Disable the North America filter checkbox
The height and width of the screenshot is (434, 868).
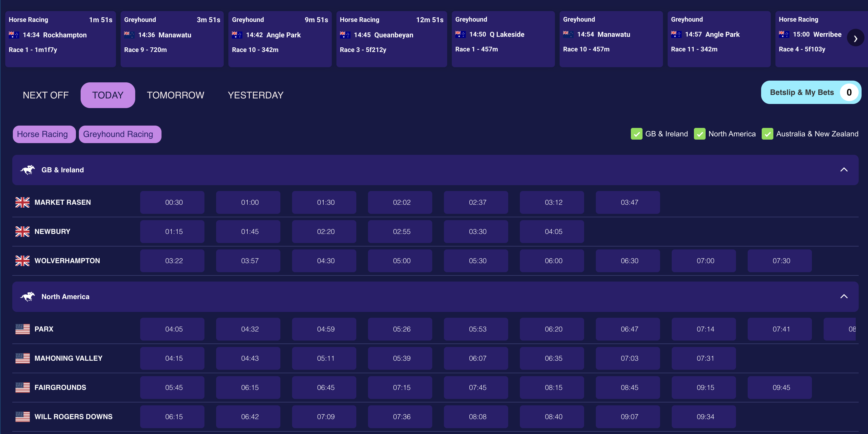coord(700,134)
